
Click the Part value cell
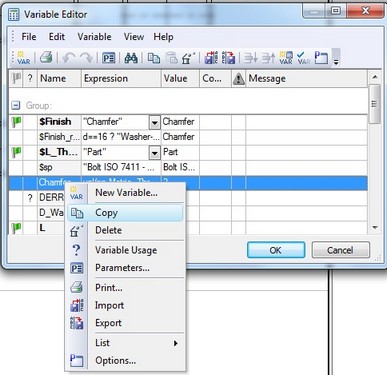(180, 152)
